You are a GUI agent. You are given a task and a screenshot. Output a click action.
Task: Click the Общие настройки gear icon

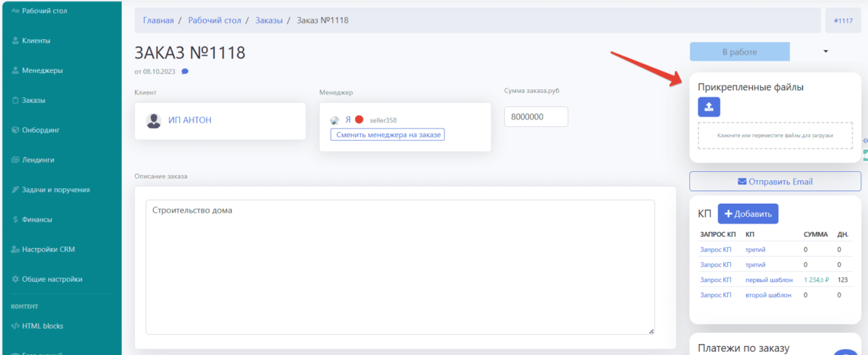click(15, 279)
